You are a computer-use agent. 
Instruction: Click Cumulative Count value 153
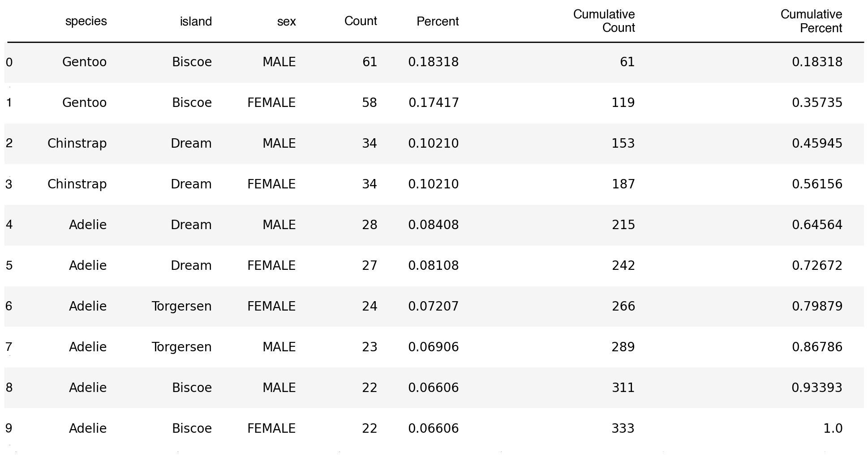tap(623, 143)
